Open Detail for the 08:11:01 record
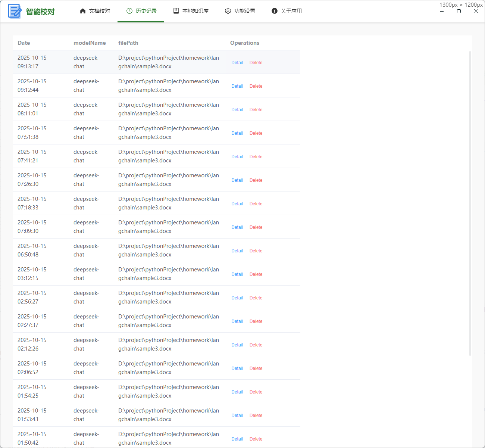 coord(237,110)
